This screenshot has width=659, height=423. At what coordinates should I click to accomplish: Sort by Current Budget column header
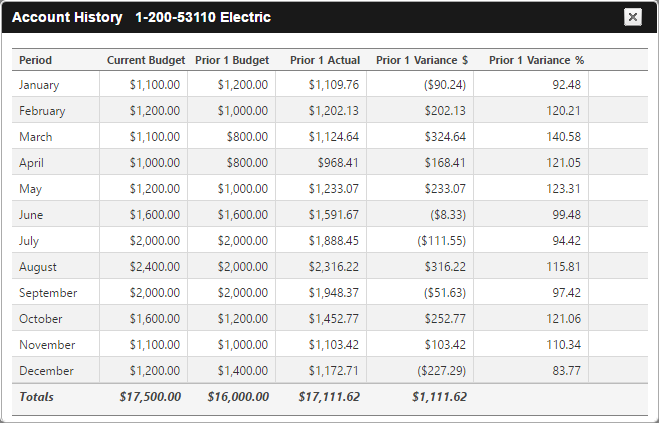point(146,60)
